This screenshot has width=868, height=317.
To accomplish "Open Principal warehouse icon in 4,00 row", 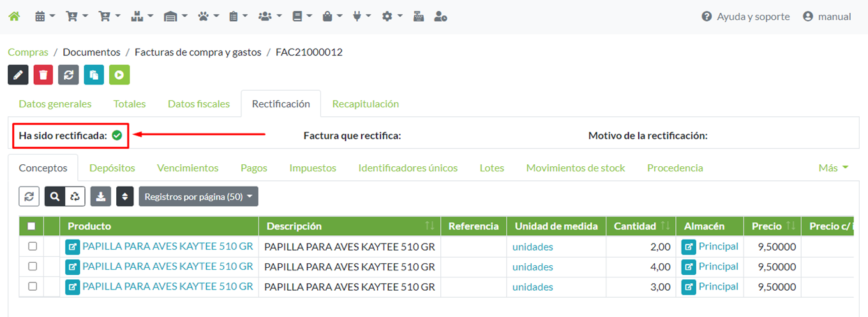I will (689, 267).
